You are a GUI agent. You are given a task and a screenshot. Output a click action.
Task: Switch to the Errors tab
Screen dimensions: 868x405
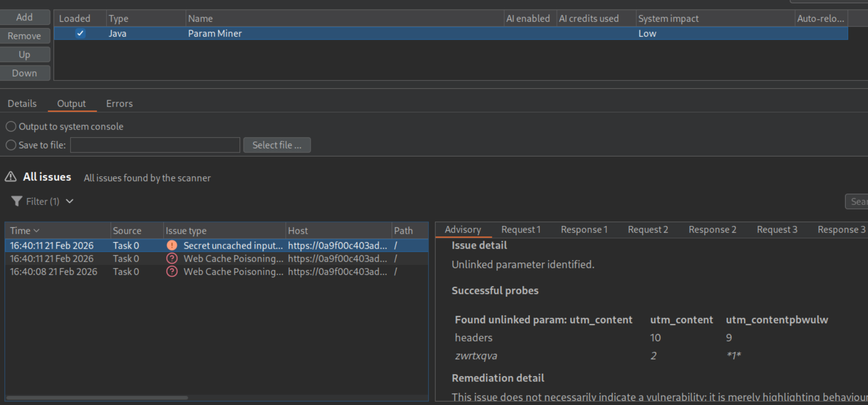pos(119,104)
